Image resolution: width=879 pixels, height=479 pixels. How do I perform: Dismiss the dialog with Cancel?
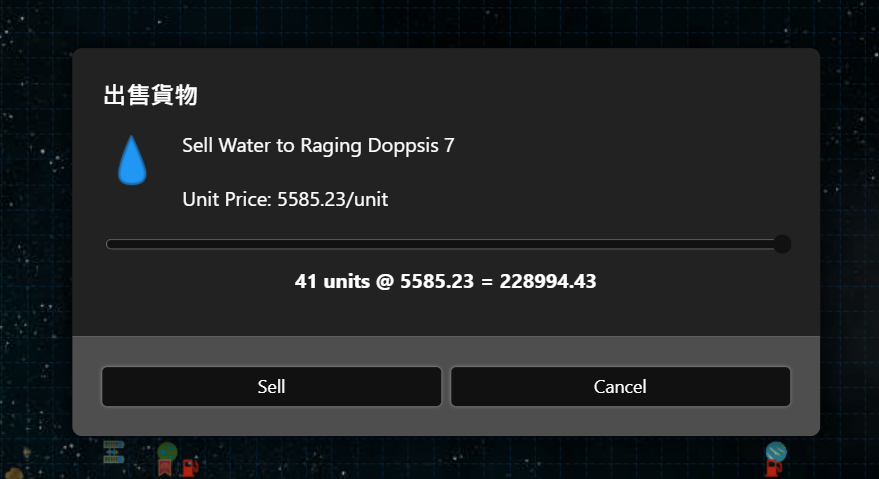point(621,386)
